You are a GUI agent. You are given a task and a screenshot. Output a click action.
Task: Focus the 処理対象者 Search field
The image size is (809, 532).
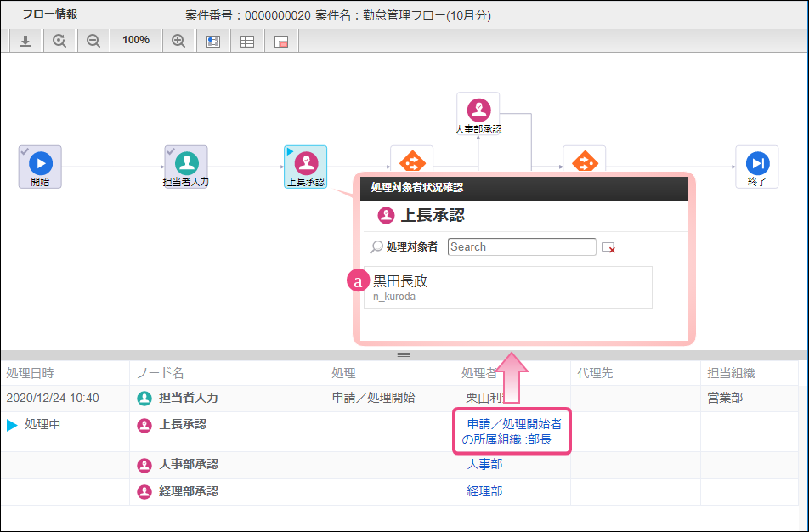click(x=522, y=246)
